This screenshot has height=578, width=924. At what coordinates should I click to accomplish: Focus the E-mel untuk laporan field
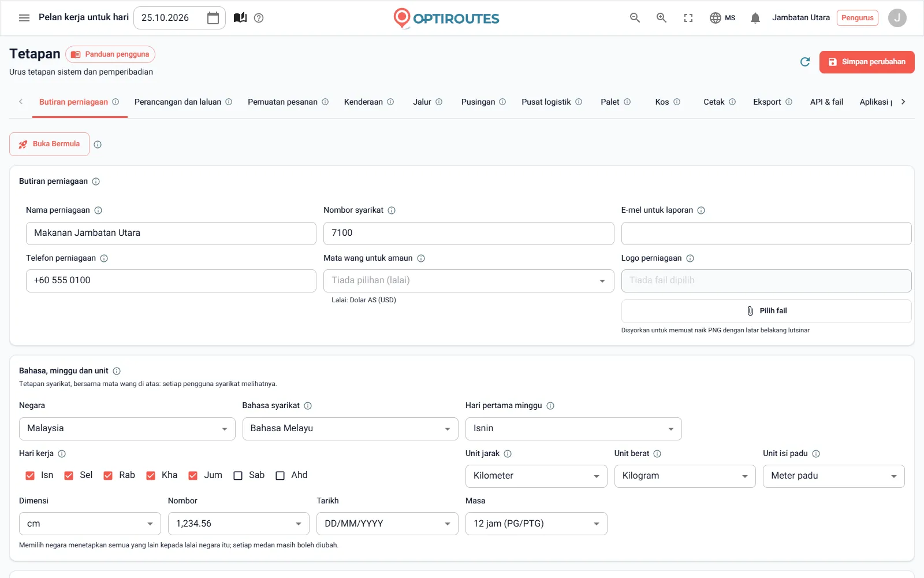point(766,234)
